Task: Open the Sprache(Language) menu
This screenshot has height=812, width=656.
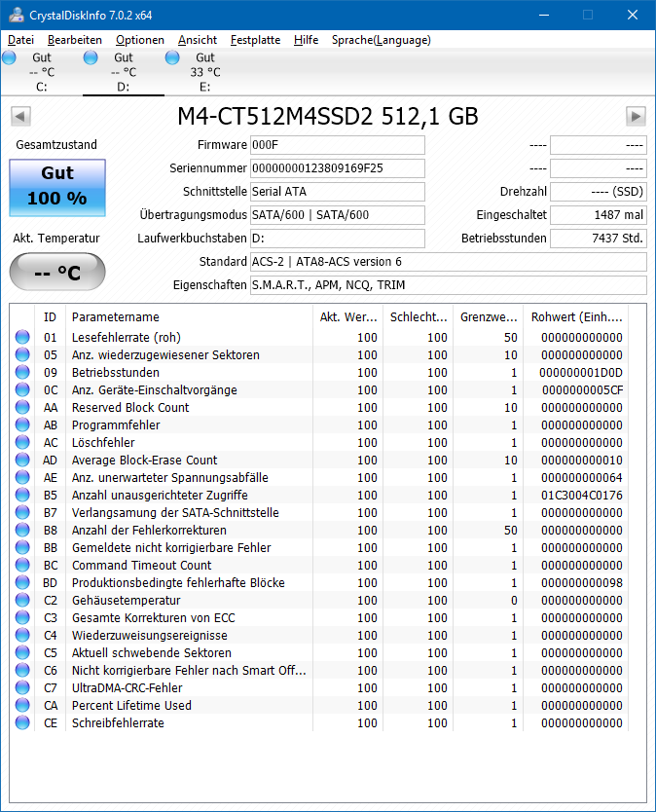Action: (382, 40)
